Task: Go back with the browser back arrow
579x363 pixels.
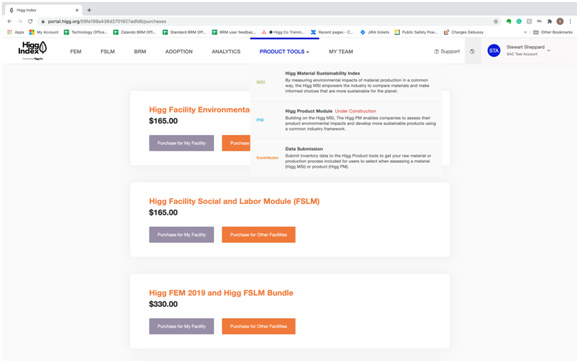Action: [10, 21]
